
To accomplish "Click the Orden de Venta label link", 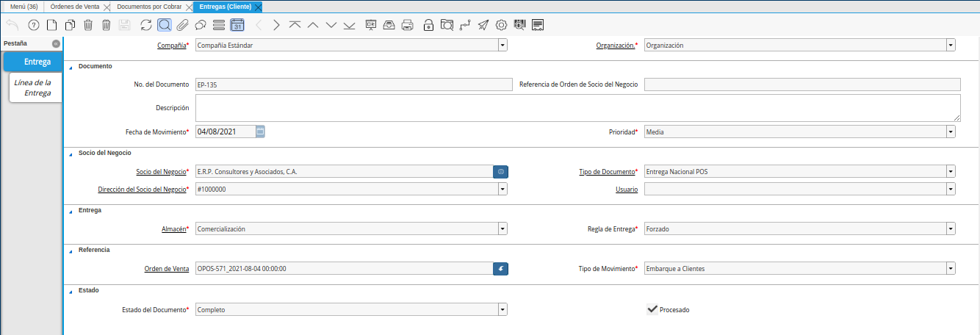I will pos(166,269).
